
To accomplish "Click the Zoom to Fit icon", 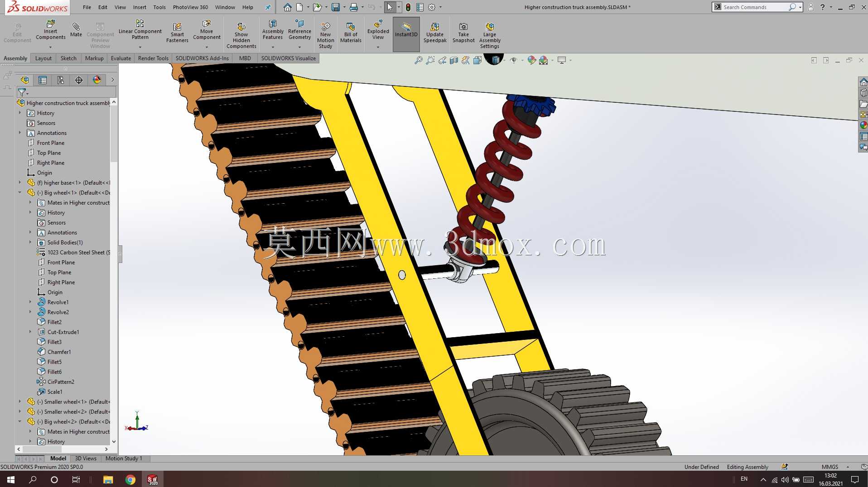I will click(x=419, y=60).
